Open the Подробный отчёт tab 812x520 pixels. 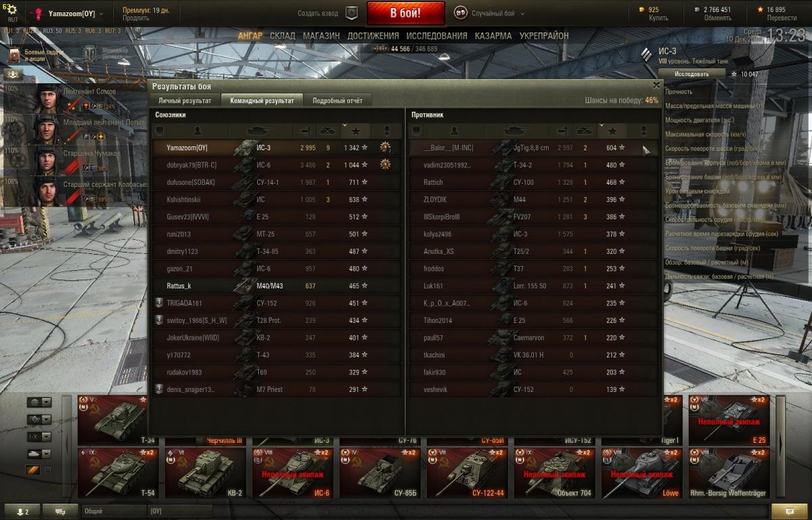337,100
